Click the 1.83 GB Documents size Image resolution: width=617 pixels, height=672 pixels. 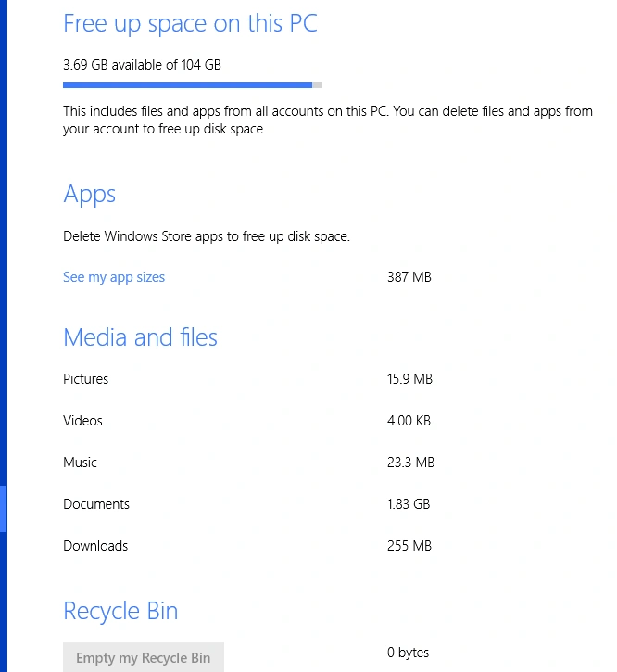pos(409,504)
